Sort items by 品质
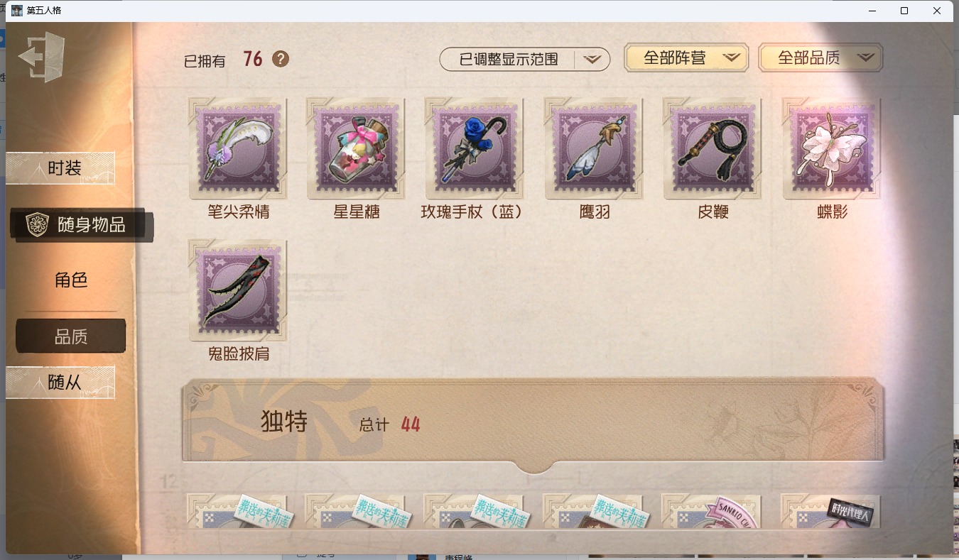Screen dimensions: 959x560 71,336
